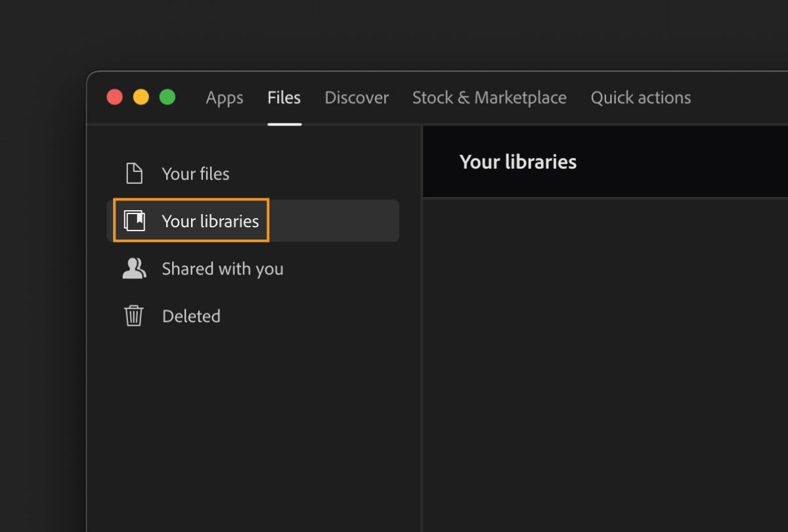
Task: Click the Deleted sidebar label
Action: pos(191,315)
